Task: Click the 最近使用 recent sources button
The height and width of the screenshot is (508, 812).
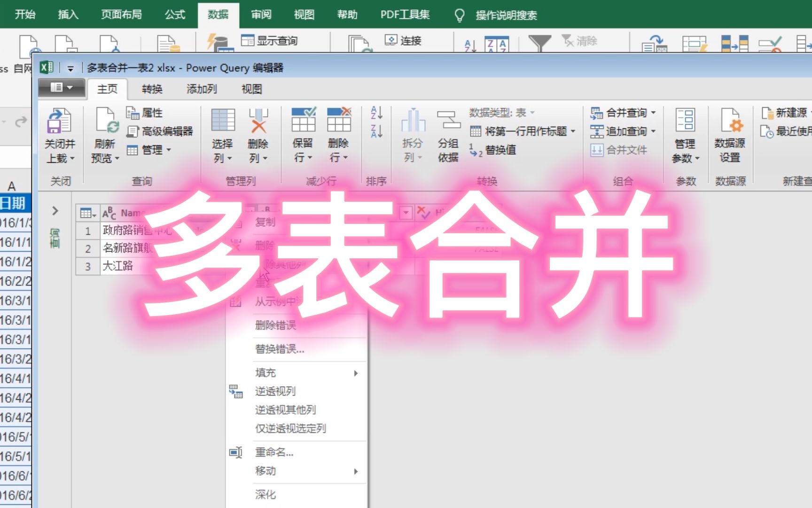Action: [786, 131]
